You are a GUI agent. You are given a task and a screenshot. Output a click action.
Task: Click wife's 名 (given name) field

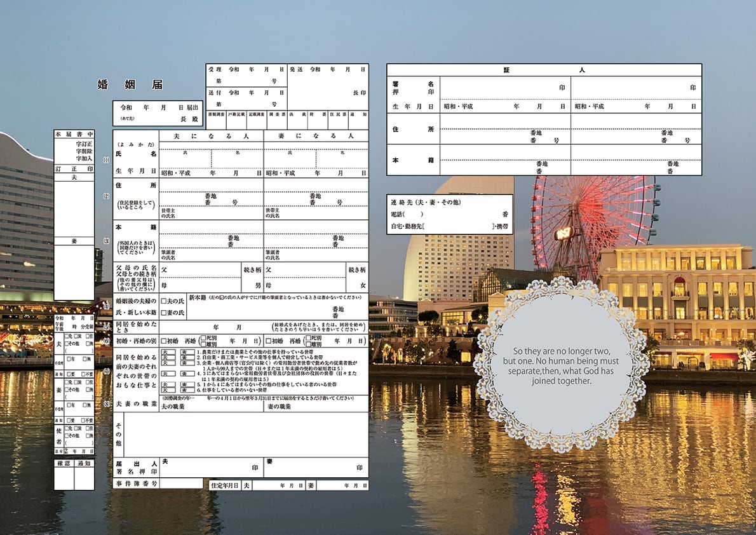[342, 159]
